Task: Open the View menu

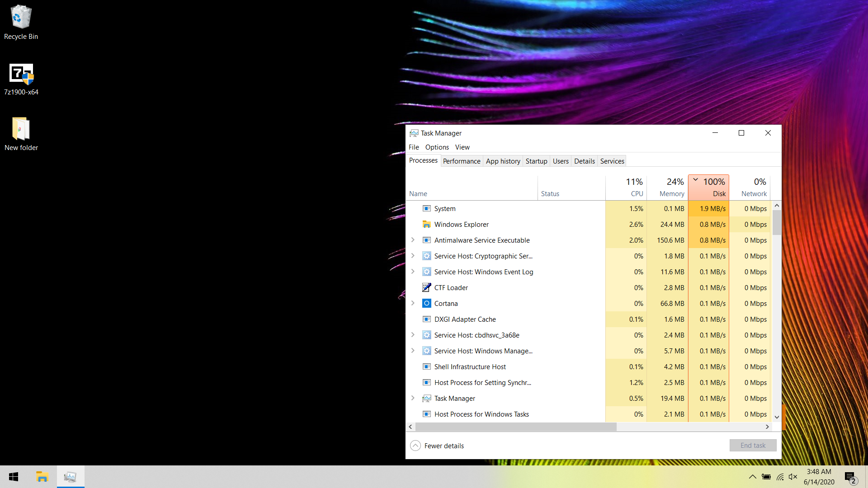Action: pos(462,147)
